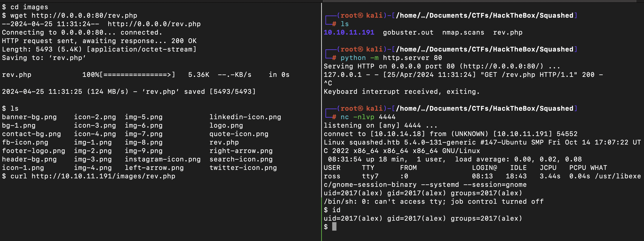
Task: Click the USER TTY FROM header row
Action: (x=465, y=168)
